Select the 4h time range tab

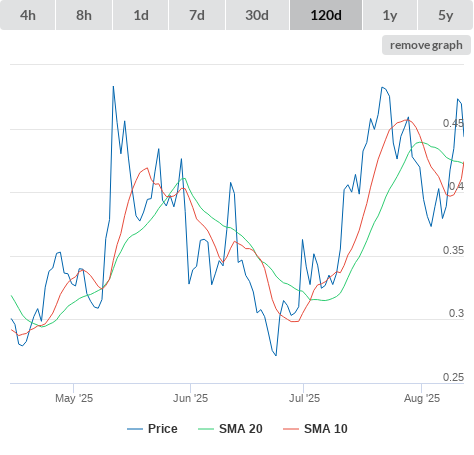[x=28, y=15]
